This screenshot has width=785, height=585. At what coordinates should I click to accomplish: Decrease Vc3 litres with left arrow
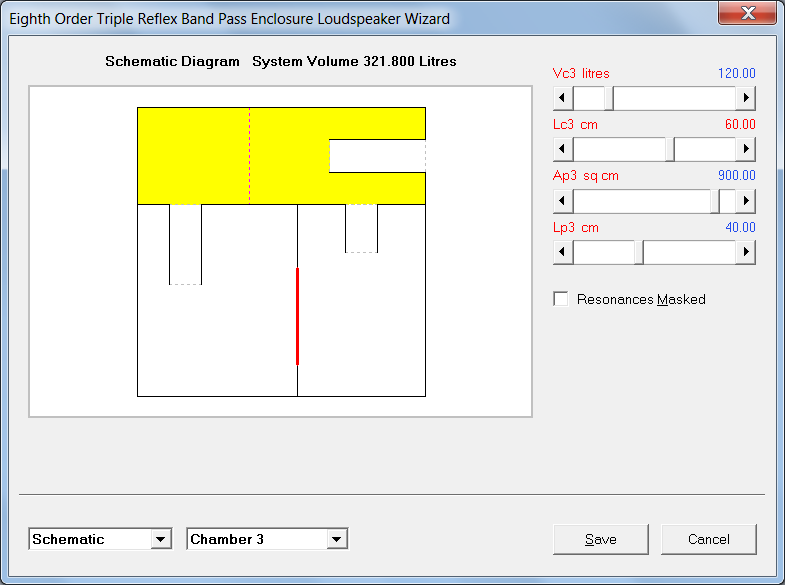(563, 98)
